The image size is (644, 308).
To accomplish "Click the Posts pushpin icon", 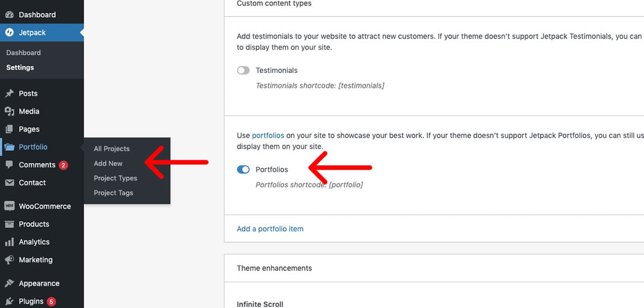I will (9, 93).
